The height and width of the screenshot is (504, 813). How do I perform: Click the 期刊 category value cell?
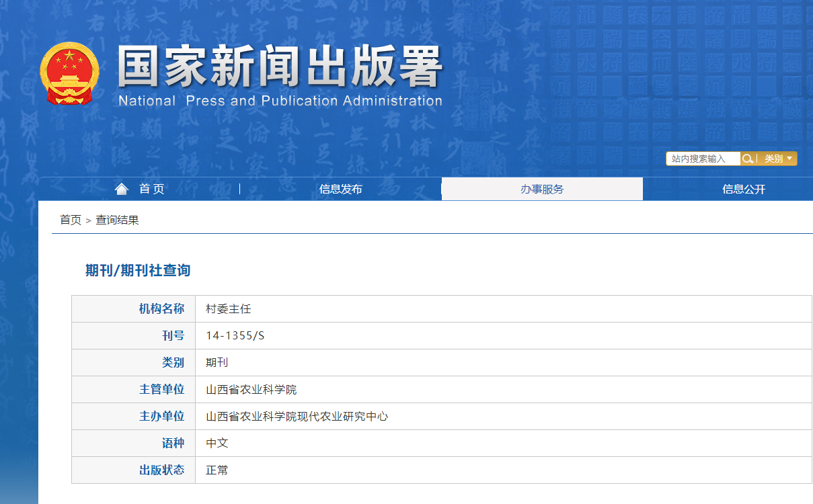[217, 363]
